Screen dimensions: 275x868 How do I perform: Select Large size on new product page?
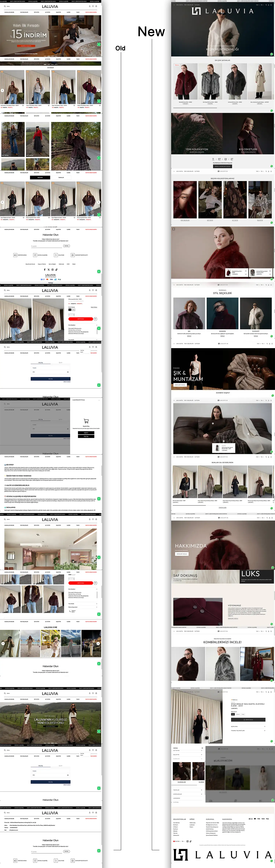coord(243,714)
